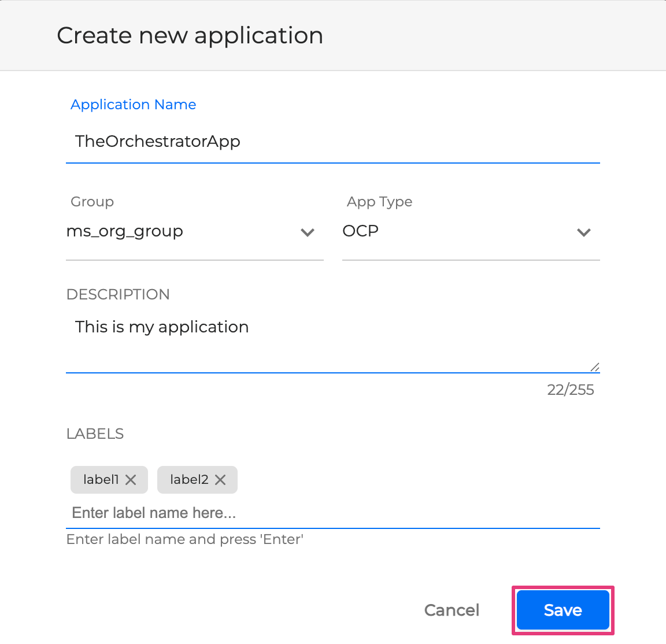The image size is (666, 644).
Task: Open the Group dropdown
Action: pos(173,231)
